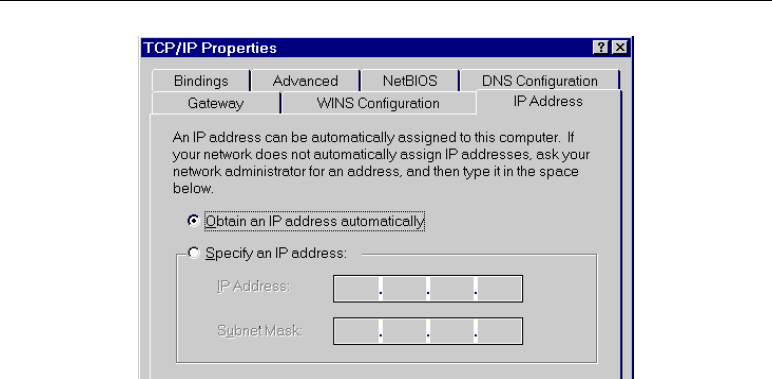Click the last octet of Subnet Mask field

(499, 331)
